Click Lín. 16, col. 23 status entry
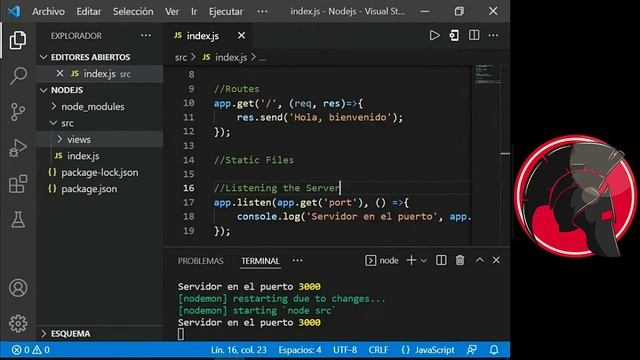640x360 pixels. (x=238, y=350)
